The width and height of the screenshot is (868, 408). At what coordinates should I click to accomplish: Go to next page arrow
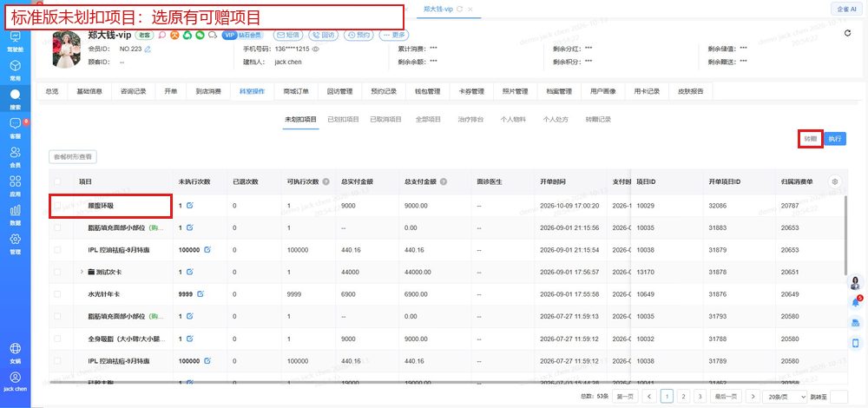point(753,397)
